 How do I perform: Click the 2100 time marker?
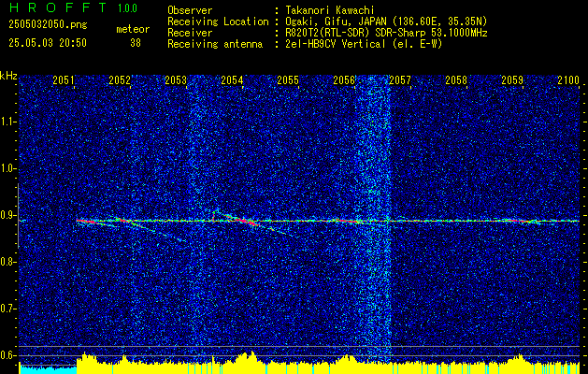coord(568,79)
